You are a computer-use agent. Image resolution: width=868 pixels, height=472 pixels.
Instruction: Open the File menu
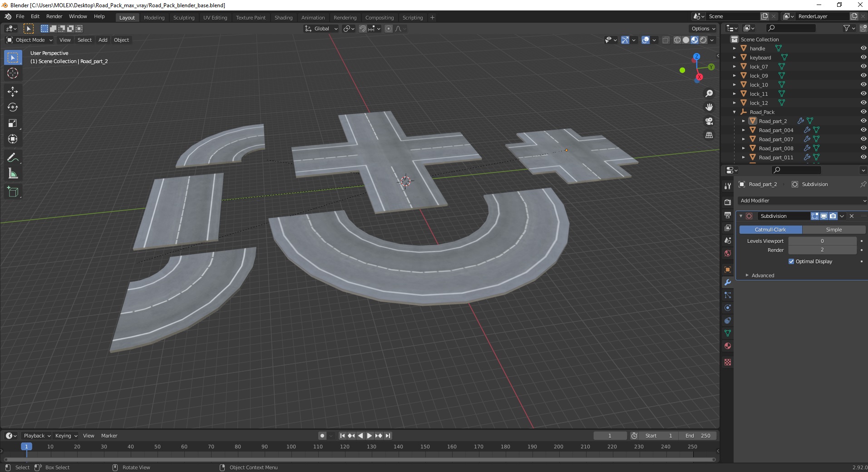[x=20, y=16]
